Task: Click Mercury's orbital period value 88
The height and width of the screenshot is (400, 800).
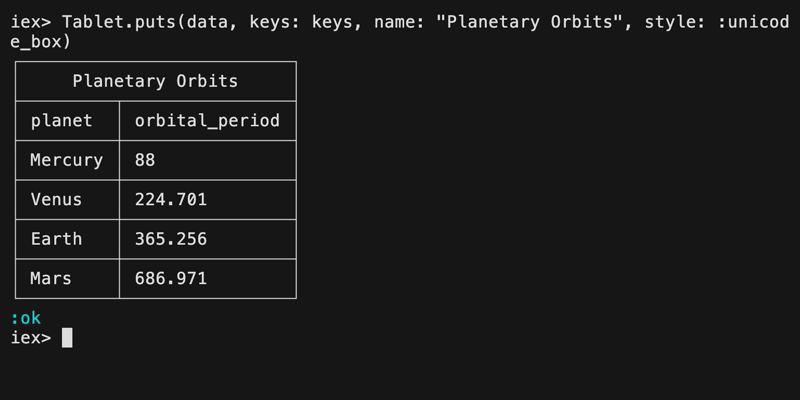Action: 145,160
